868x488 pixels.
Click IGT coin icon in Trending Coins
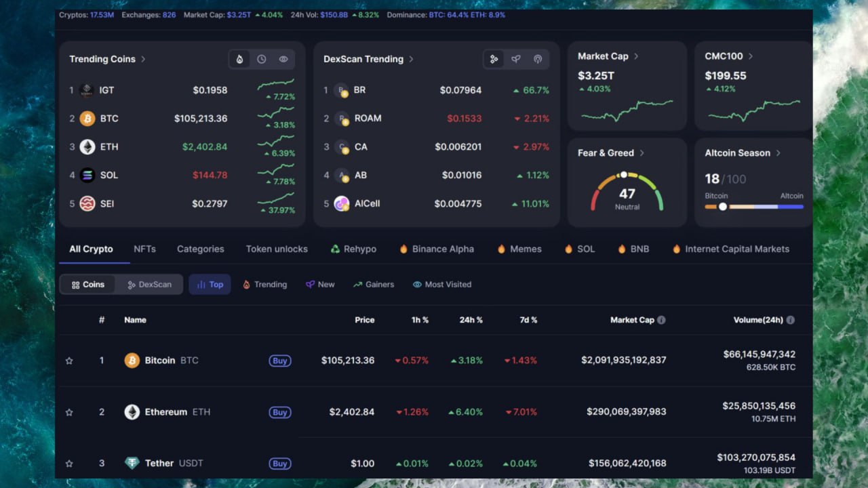pos(87,90)
